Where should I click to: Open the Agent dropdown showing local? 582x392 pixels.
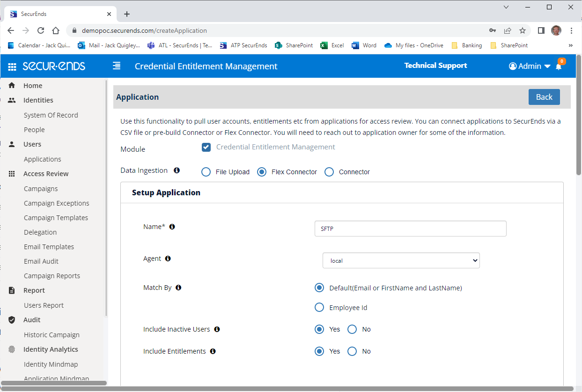[x=401, y=260]
